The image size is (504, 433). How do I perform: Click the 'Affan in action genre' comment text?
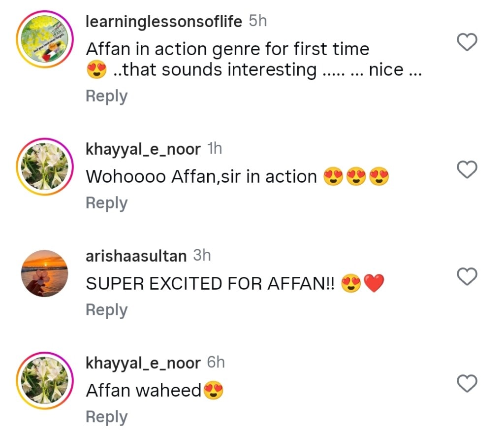click(x=227, y=49)
